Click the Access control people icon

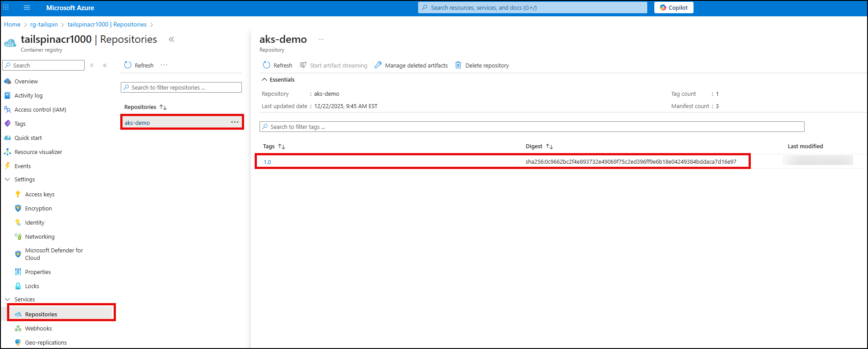pos(7,110)
